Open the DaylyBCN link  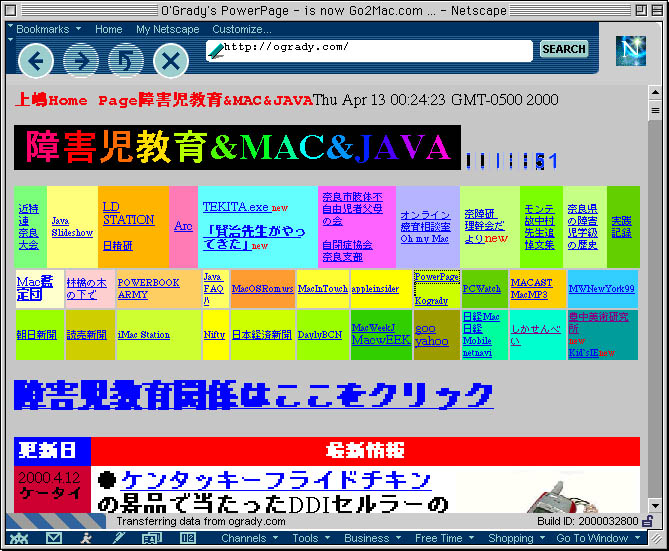[320, 335]
